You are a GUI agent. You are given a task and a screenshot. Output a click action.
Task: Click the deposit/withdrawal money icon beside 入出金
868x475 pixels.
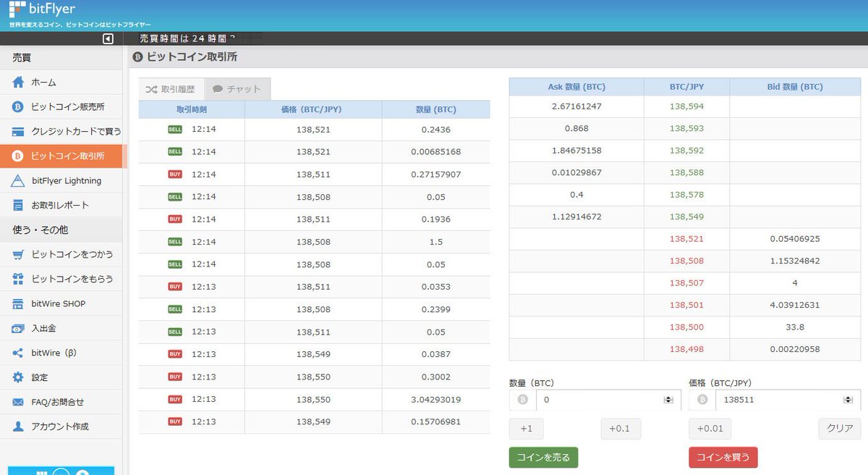coord(18,329)
